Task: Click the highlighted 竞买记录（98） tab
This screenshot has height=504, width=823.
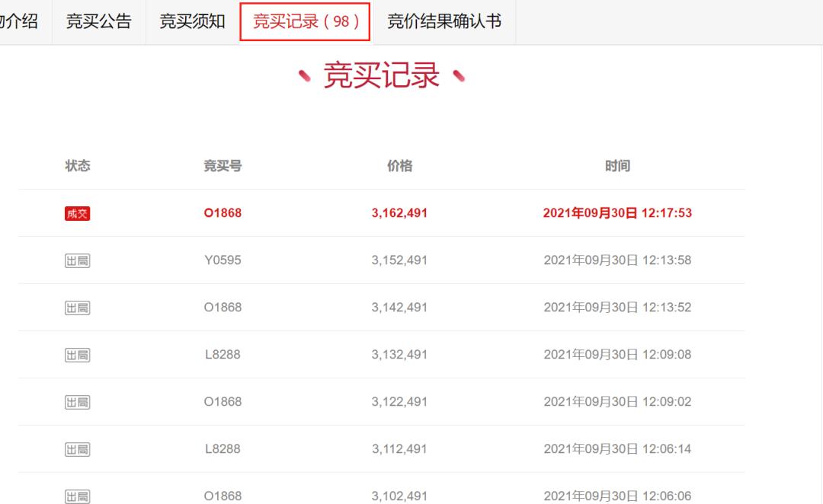Action: coord(304,21)
